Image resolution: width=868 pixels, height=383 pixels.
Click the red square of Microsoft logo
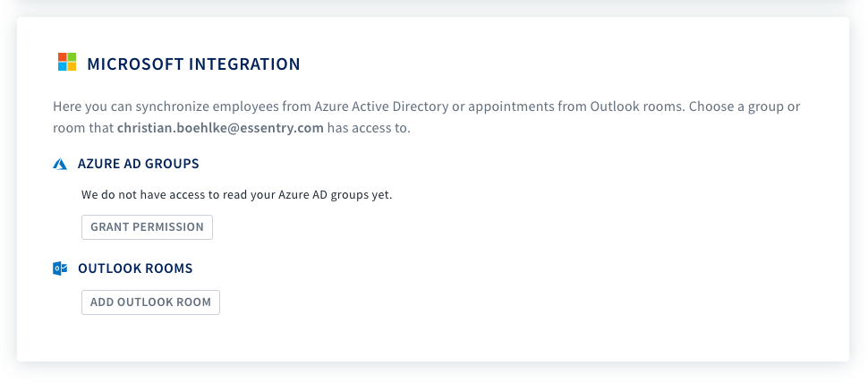(63, 57)
